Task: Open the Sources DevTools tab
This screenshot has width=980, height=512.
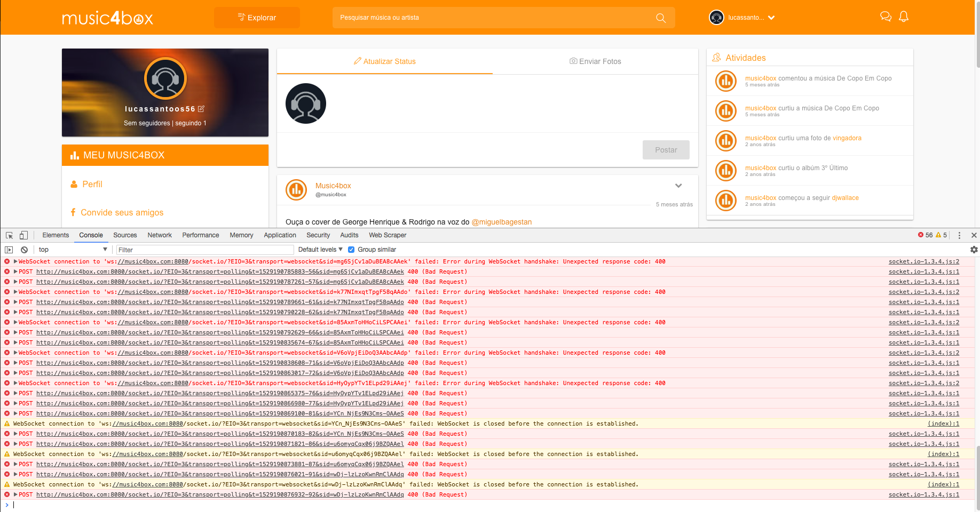Action: (125, 235)
